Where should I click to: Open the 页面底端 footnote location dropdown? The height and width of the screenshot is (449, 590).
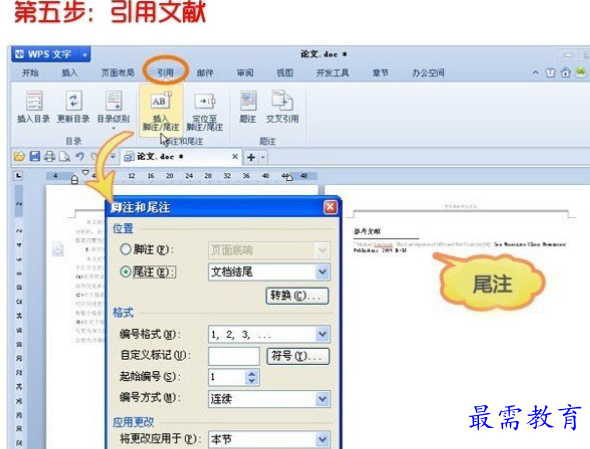coord(322,250)
